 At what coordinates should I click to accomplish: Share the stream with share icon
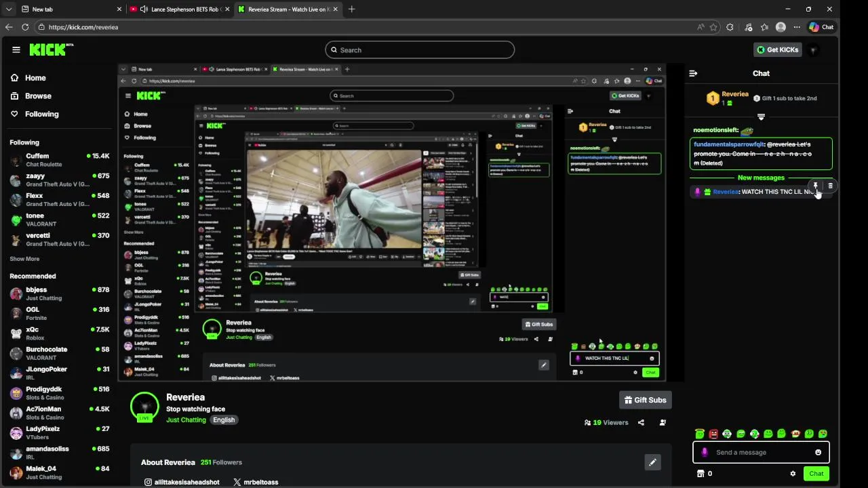642,422
